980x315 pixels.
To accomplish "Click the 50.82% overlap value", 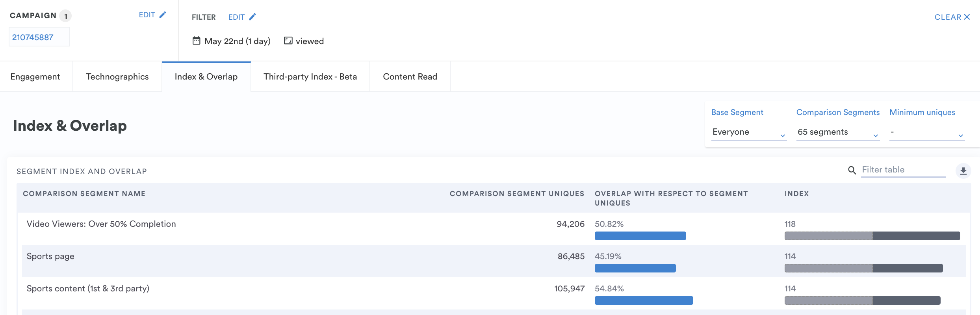I will click(x=609, y=224).
